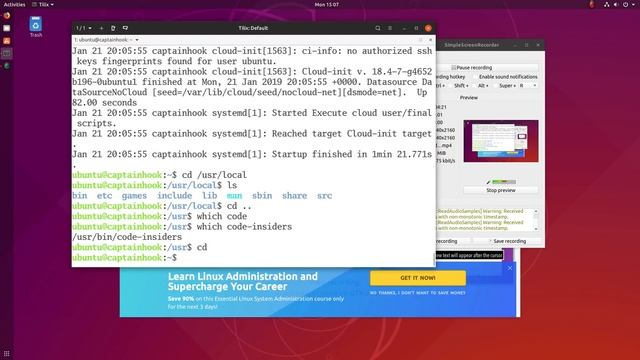The width and height of the screenshot is (640, 360).
Task: Open the Tilix hamburger menu
Action: coord(390,28)
